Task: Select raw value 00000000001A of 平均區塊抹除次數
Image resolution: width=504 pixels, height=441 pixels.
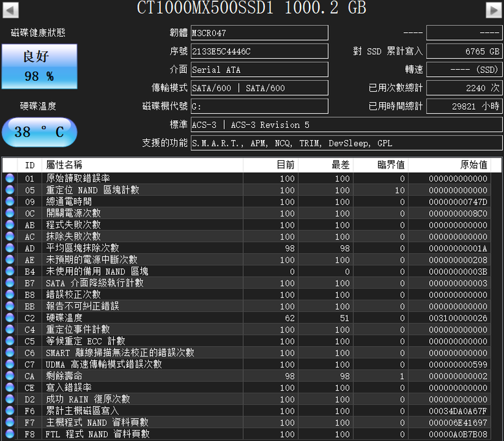Action: point(458,249)
